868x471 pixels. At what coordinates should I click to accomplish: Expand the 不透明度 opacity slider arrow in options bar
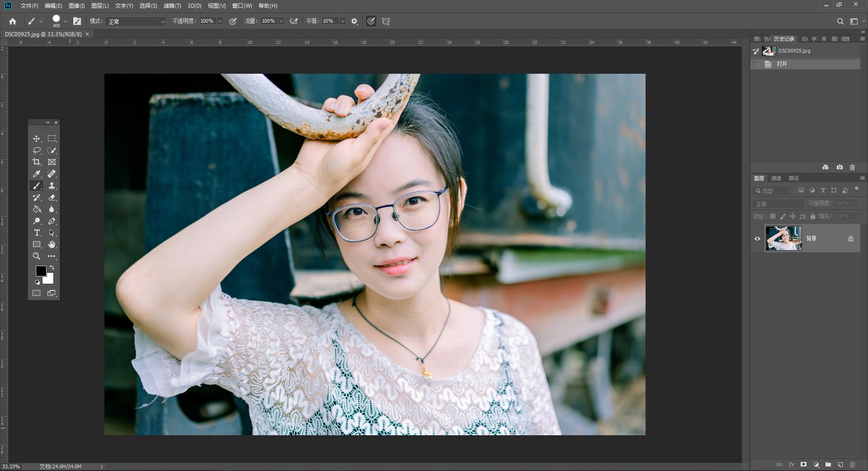pos(220,21)
